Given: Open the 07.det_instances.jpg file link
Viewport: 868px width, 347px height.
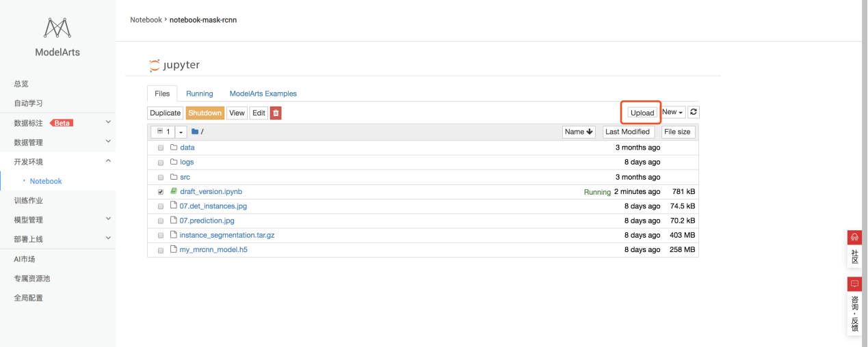Looking at the screenshot, I should pyautogui.click(x=213, y=206).
